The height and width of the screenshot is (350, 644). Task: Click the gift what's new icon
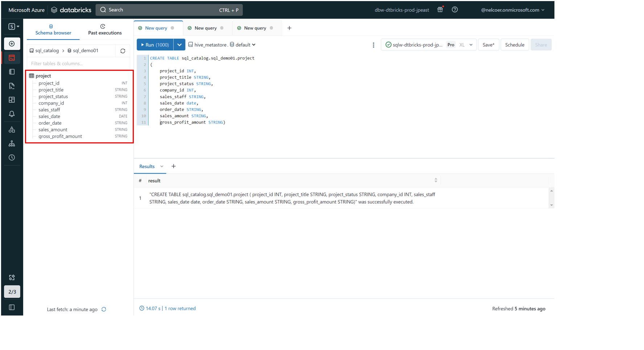coord(440,10)
